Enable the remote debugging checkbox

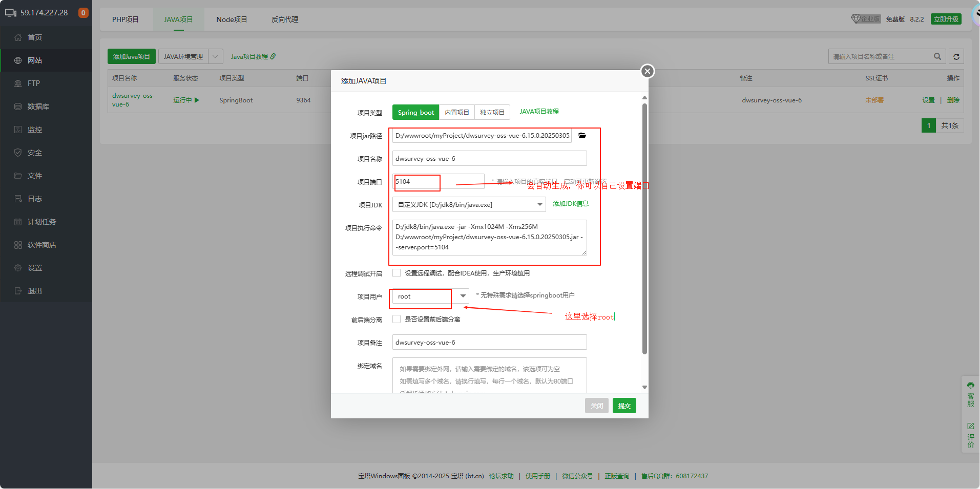[397, 273]
